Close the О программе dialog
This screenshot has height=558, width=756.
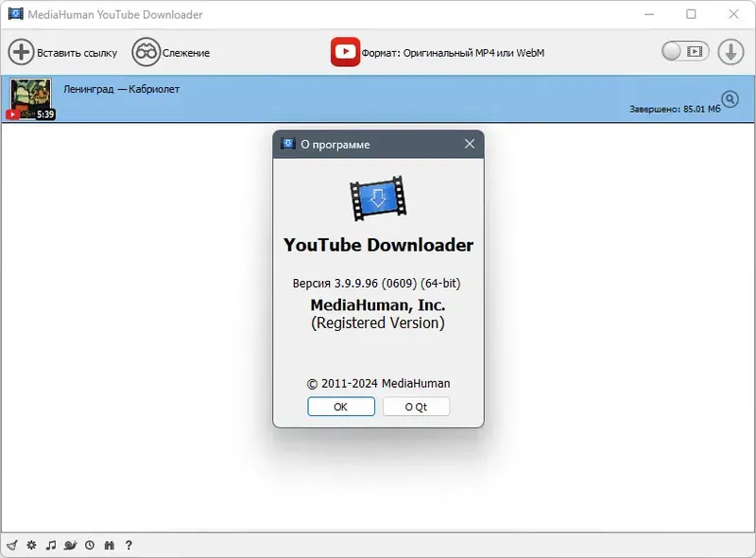click(470, 144)
